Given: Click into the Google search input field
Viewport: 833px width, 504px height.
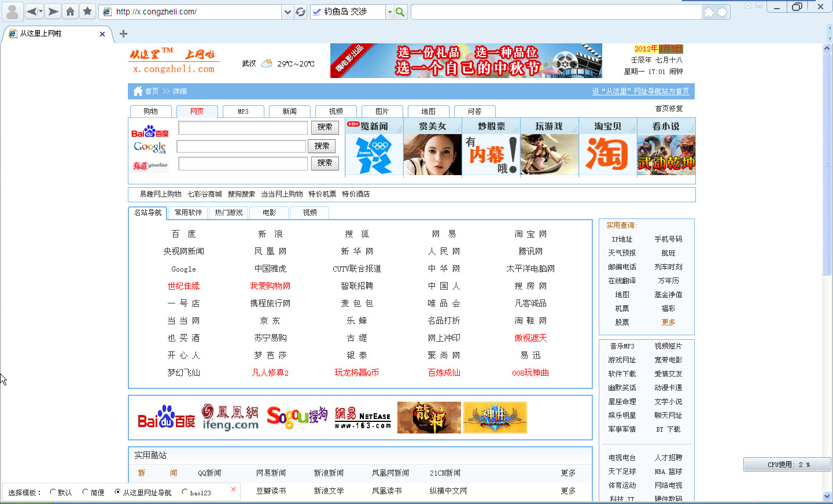Looking at the screenshot, I should [241, 146].
